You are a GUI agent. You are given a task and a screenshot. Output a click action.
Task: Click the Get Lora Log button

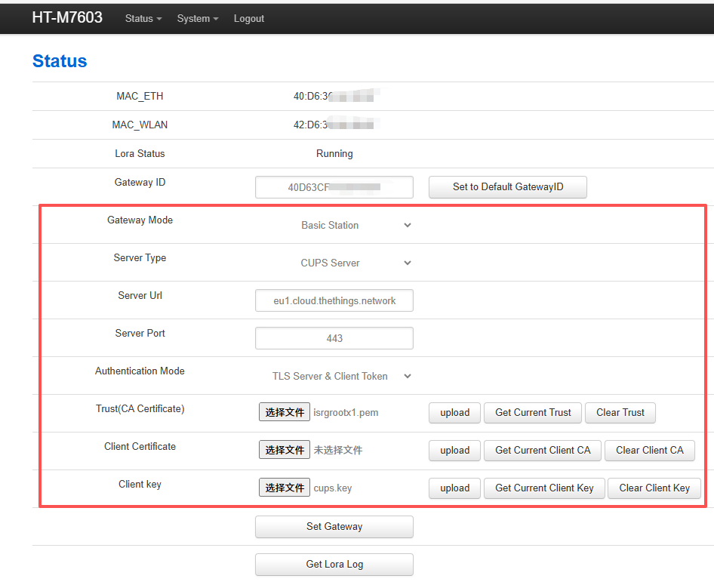pyautogui.click(x=334, y=564)
